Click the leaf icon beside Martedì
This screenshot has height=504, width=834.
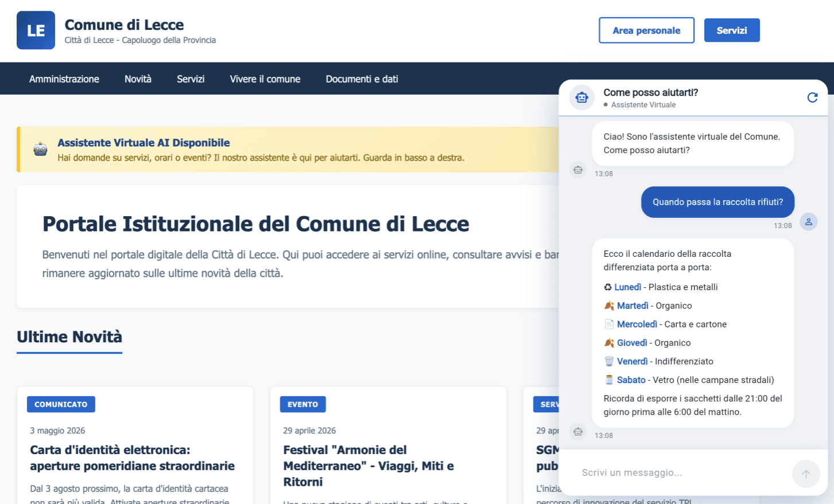(609, 306)
